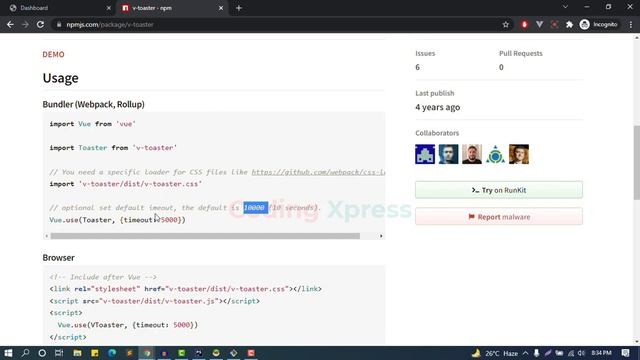Open the first collaborator avatar

tap(425, 154)
